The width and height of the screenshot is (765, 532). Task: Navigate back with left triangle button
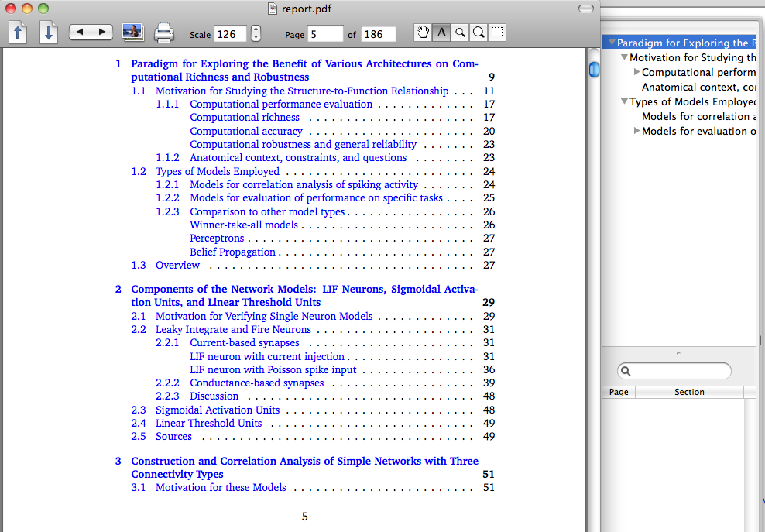click(x=80, y=33)
